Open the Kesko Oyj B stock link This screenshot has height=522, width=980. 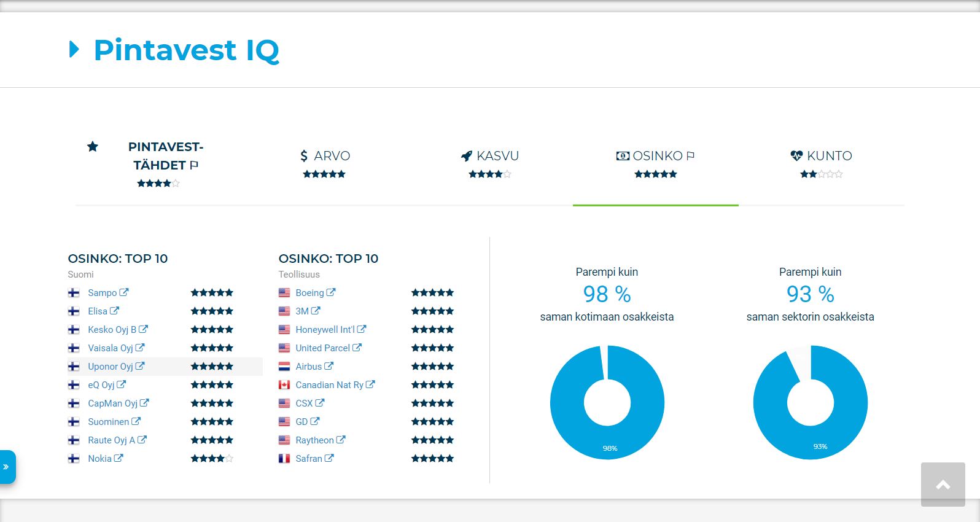[x=118, y=330]
